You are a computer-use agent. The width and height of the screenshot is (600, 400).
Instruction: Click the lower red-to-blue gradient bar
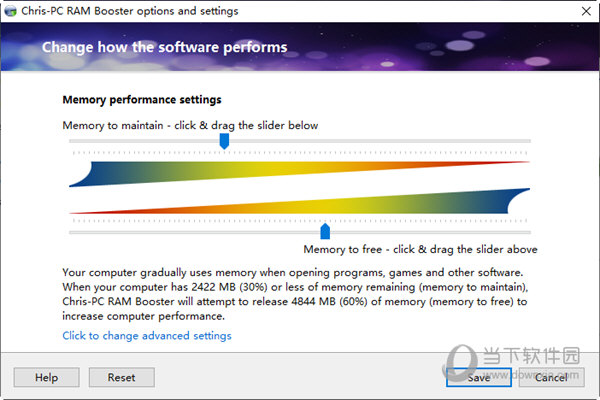[x=299, y=201]
